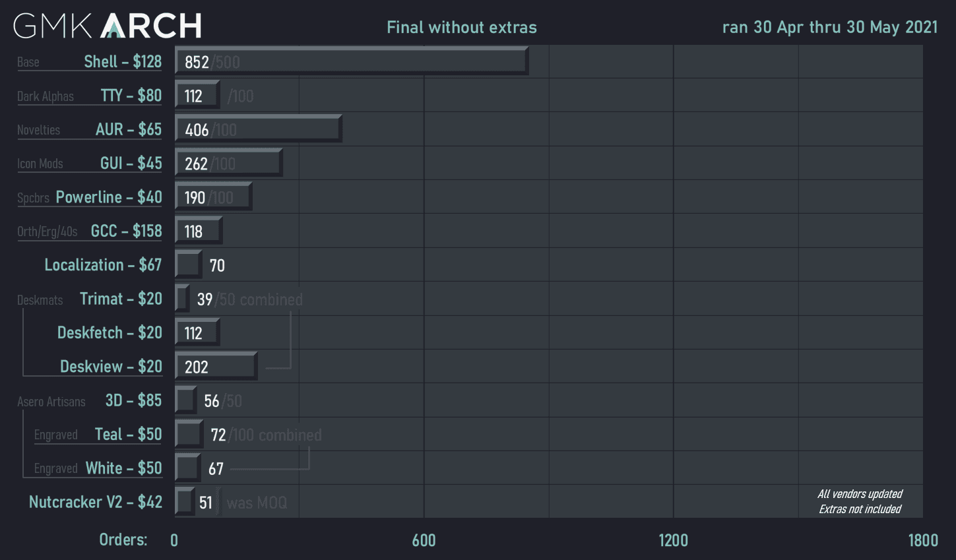Screen dimensions: 956x560
Task: Click the 600 orders axis tick label
Action: (x=424, y=540)
